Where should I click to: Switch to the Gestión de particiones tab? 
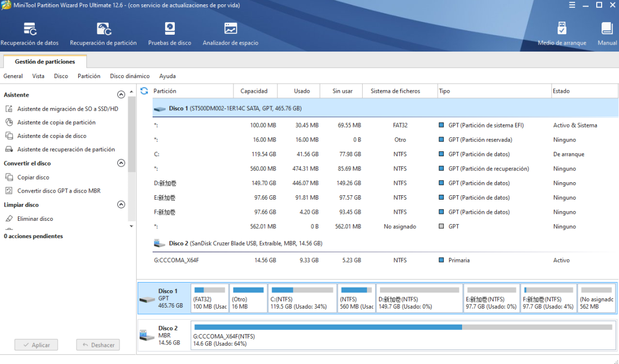tap(45, 61)
